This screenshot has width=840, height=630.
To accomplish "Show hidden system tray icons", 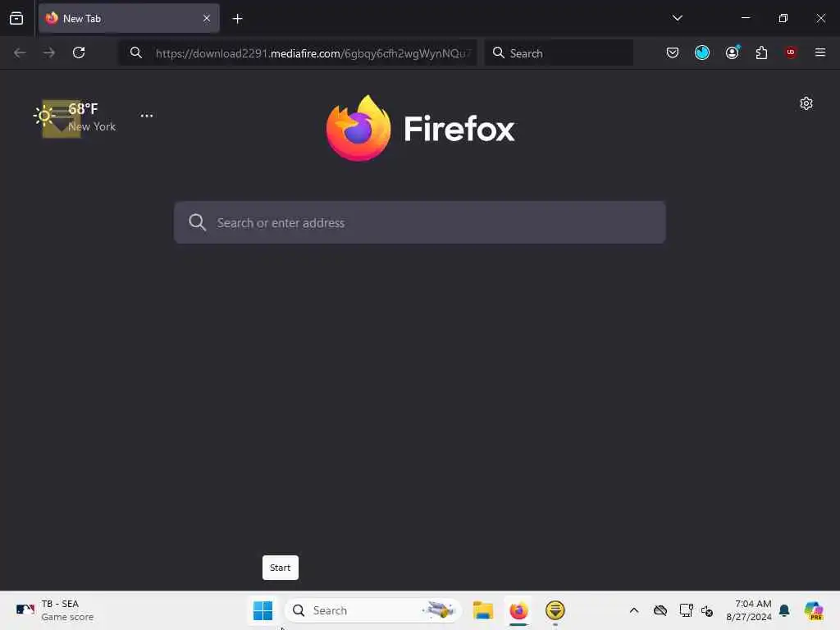I will coord(634,610).
